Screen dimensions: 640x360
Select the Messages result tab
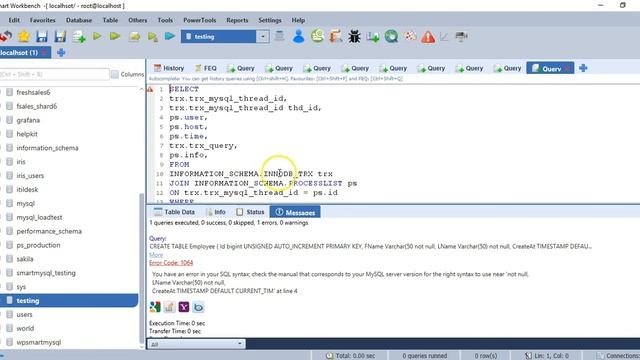(x=295, y=212)
